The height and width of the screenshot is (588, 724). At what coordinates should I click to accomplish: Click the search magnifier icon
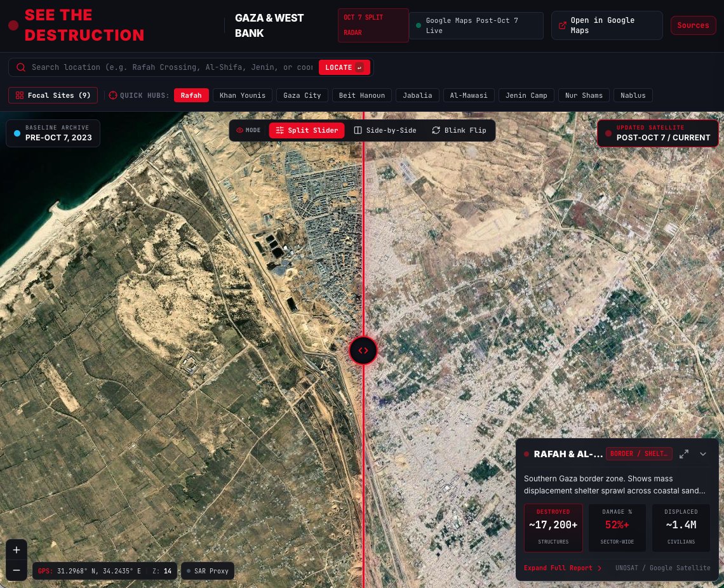(x=21, y=67)
